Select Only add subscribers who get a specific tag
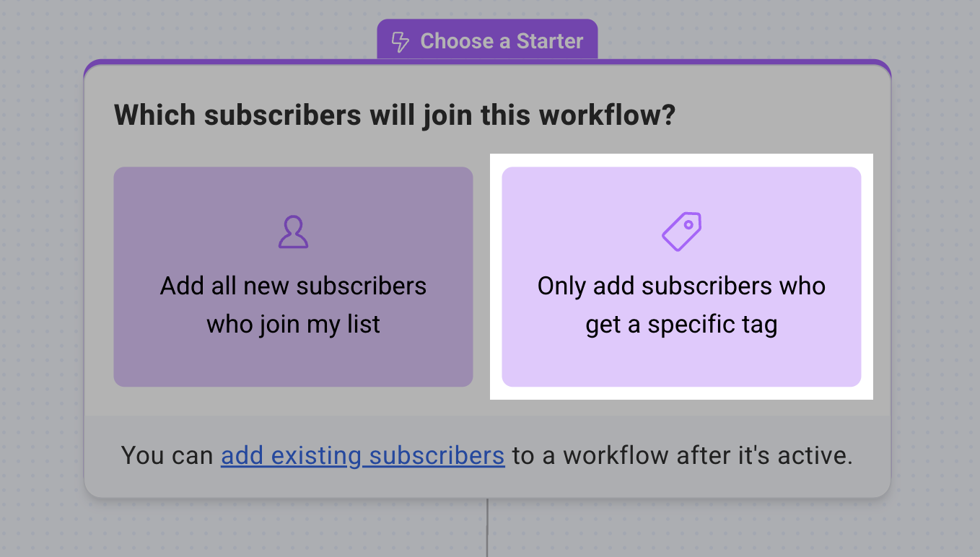980x557 pixels. tap(681, 276)
